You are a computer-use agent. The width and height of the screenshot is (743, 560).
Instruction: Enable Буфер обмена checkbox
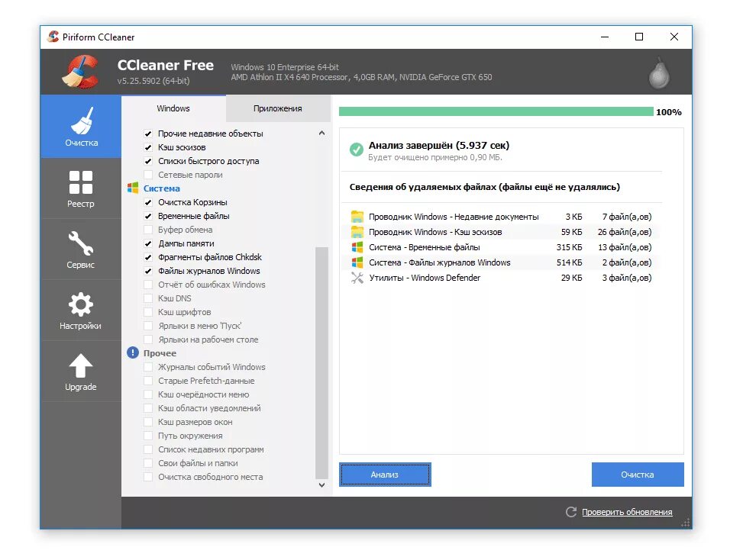pyautogui.click(x=148, y=230)
